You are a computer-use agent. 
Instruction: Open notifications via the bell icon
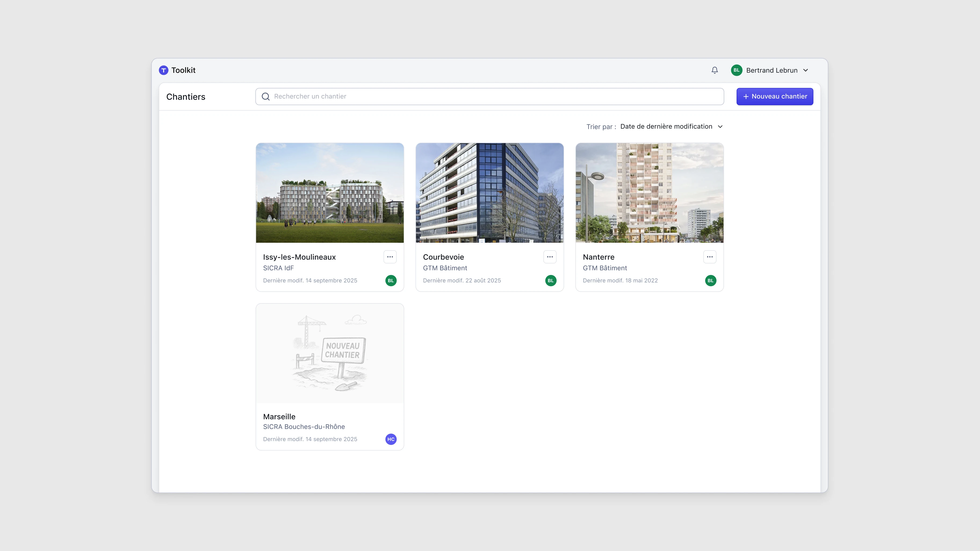[x=715, y=70]
